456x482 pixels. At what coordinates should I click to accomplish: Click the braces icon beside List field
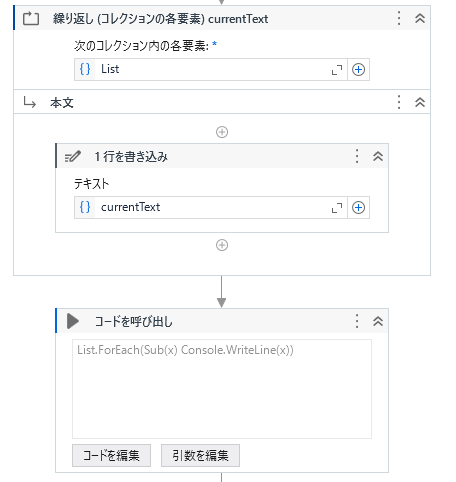[85, 69]
